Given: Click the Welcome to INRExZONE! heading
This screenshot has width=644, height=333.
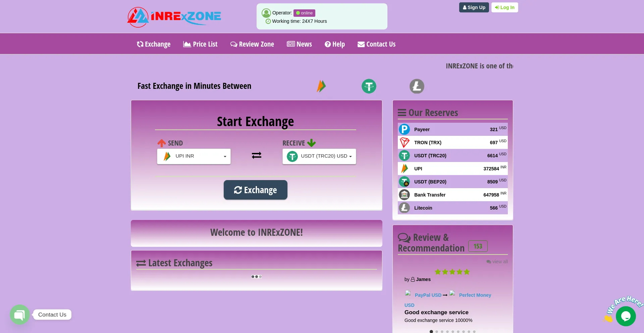Looking at the screenshot, I should point(257,232).
